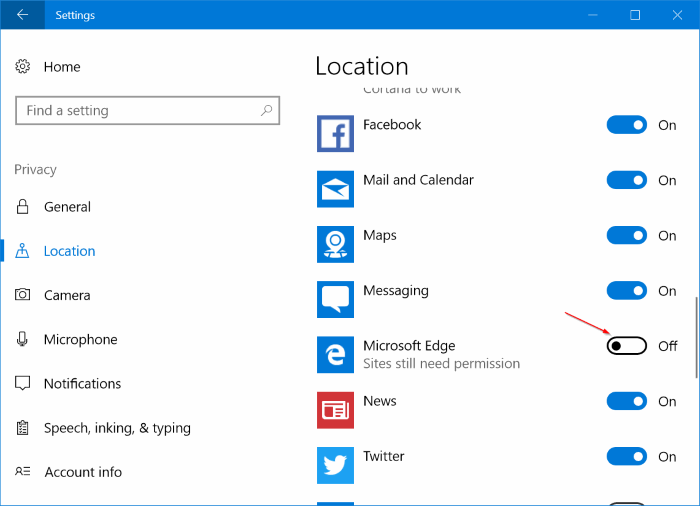Image resolution: width=700 pixels, height=506 pixels.
Task: Disable Mail and Calendar location toggle
Action: [626, 180]
